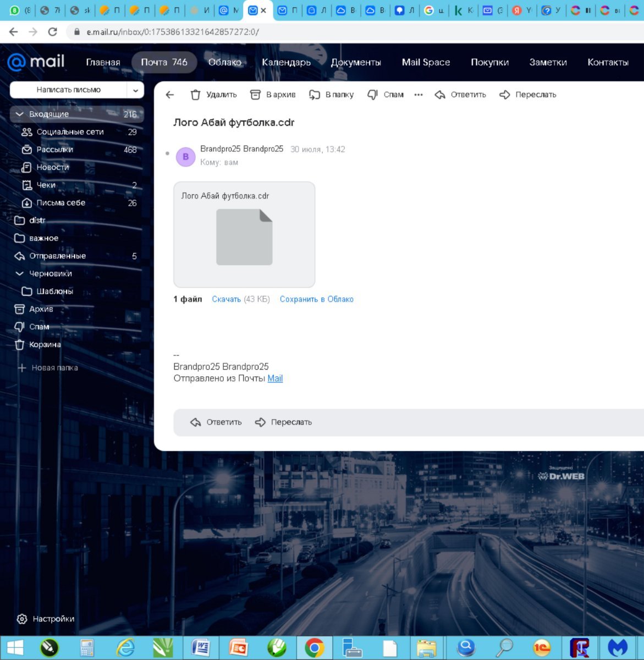
Task: Archive this email via В архив
Action: [x=273, y=95]
